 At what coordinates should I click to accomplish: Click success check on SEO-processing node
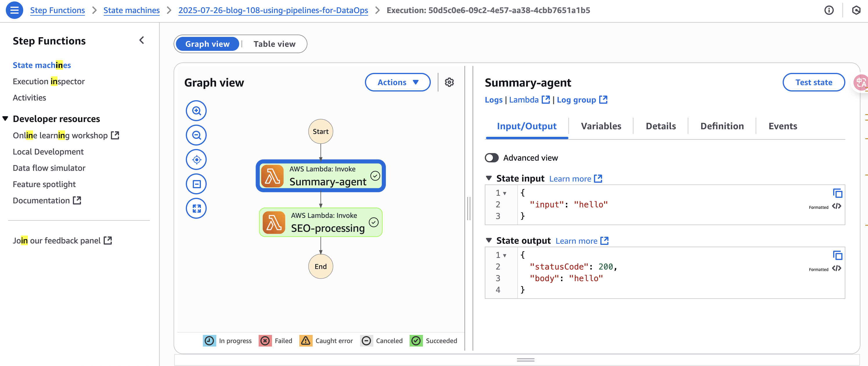tap(373, 223)
